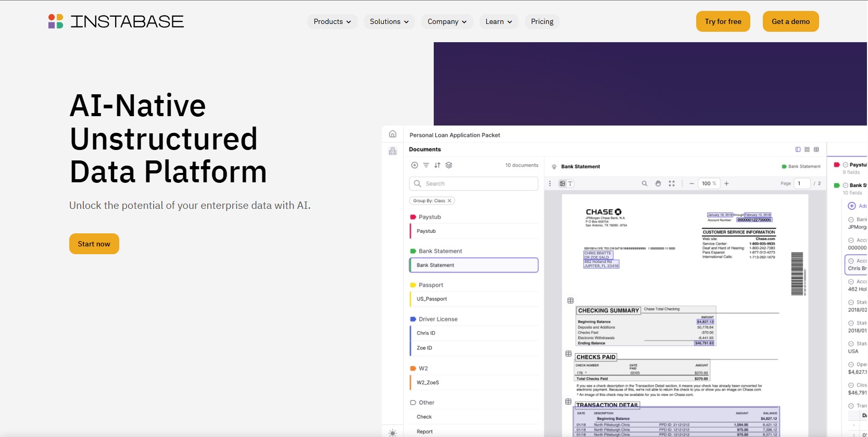Image resolution: width=868 pixels, height=437 pixels.
Task: Select the US_Passport document item
Action: tap(432, 299)
